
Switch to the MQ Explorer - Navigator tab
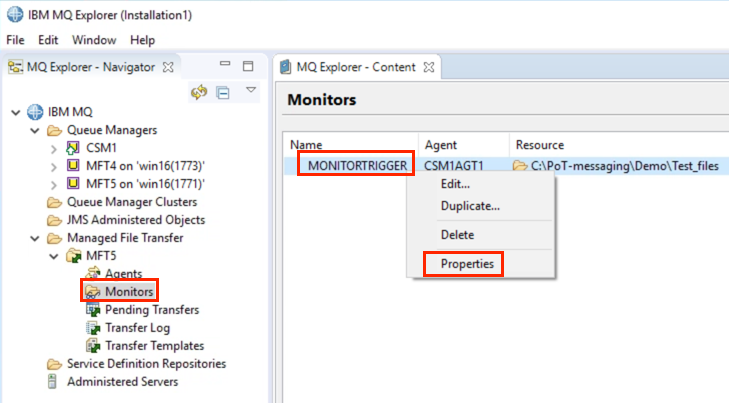point(91,67)
